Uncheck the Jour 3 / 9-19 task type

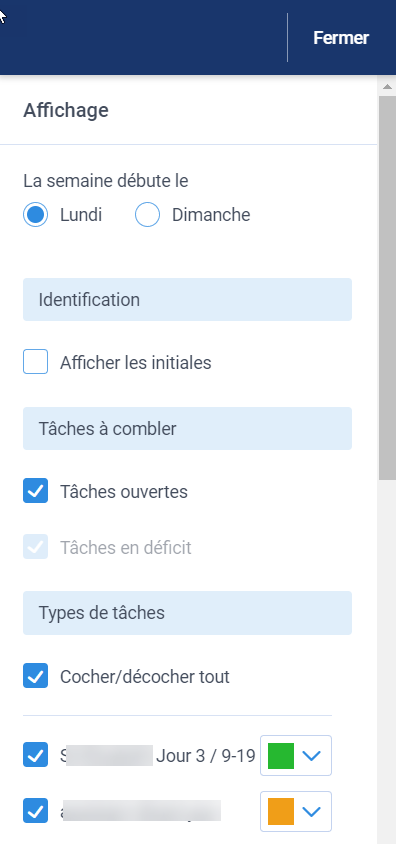pyautogui.click(x=36, y=755)
